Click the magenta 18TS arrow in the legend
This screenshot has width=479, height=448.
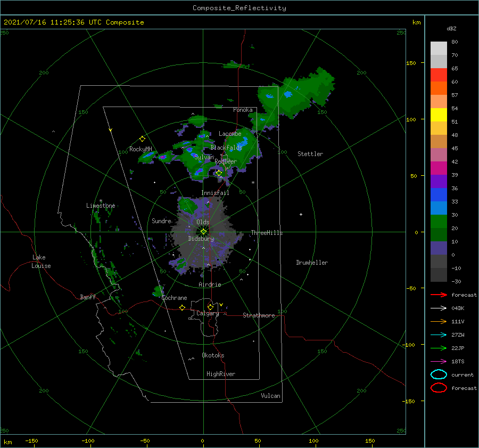click(x=439, y=362)
